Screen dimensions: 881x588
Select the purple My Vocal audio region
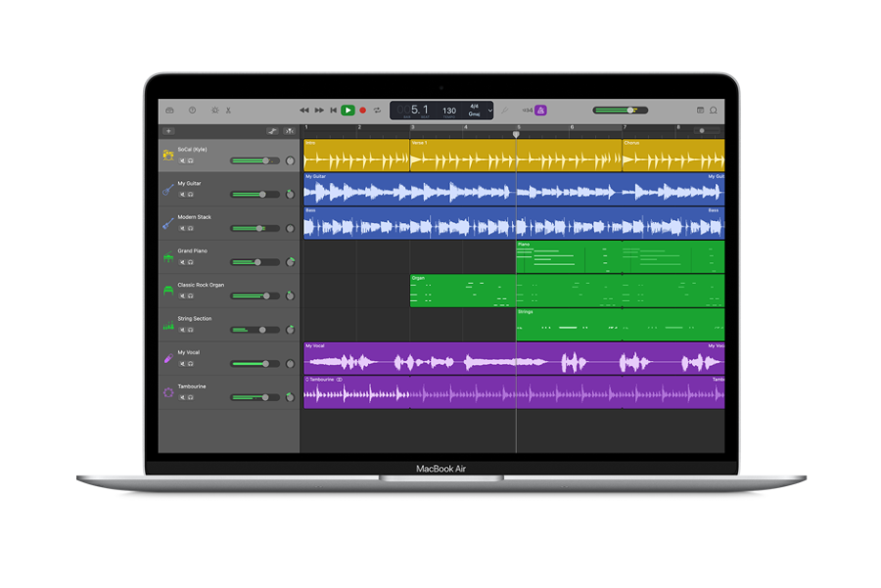[x=514, y=358]
